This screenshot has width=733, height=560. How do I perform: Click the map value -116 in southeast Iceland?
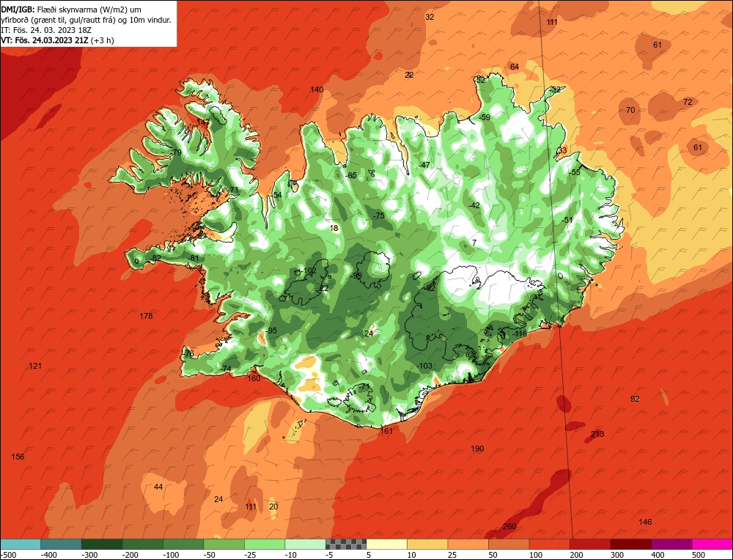pyautogui.click(x=520, y=334)
